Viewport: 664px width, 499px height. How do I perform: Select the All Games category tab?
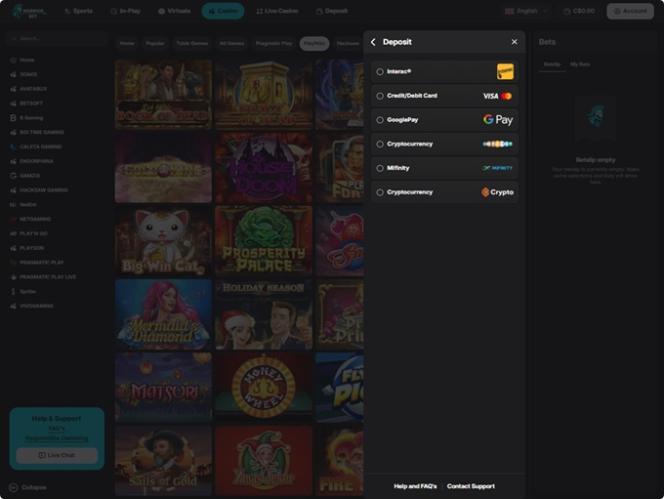click(232, 43)
